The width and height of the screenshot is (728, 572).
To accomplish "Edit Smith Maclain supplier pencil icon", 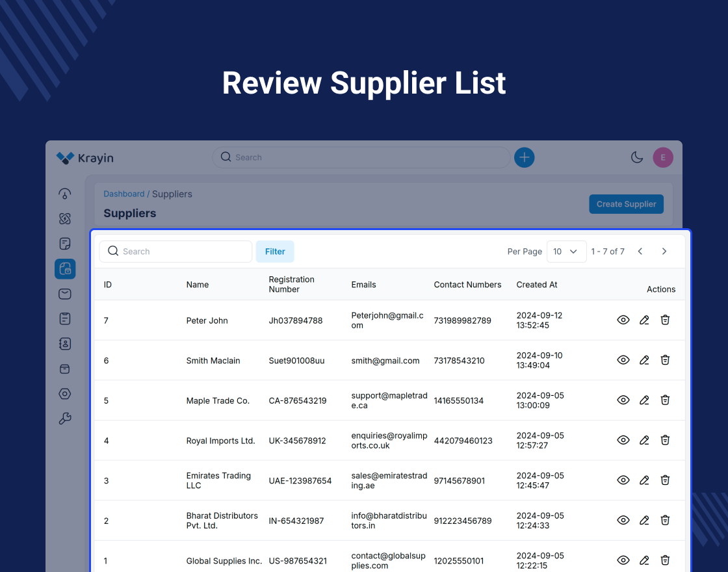I will pos(644,360).
